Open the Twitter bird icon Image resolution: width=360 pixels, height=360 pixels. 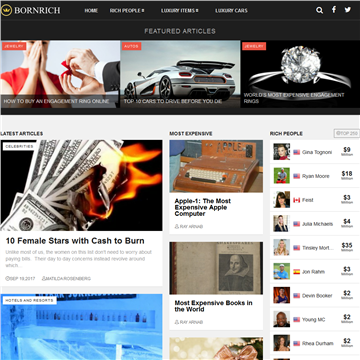pos(348,10)
